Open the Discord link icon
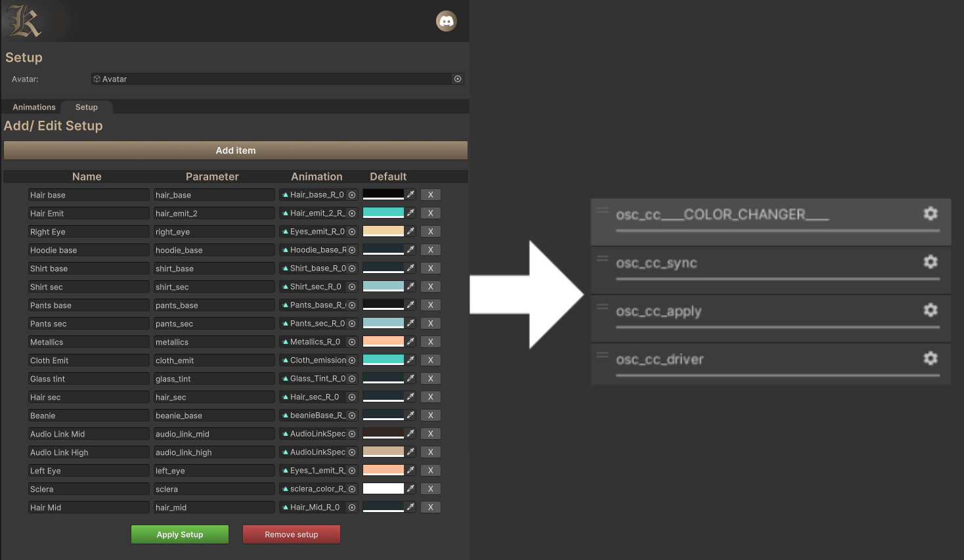The width and height of the screenshot is (964, 560). (x=447, y=21)
